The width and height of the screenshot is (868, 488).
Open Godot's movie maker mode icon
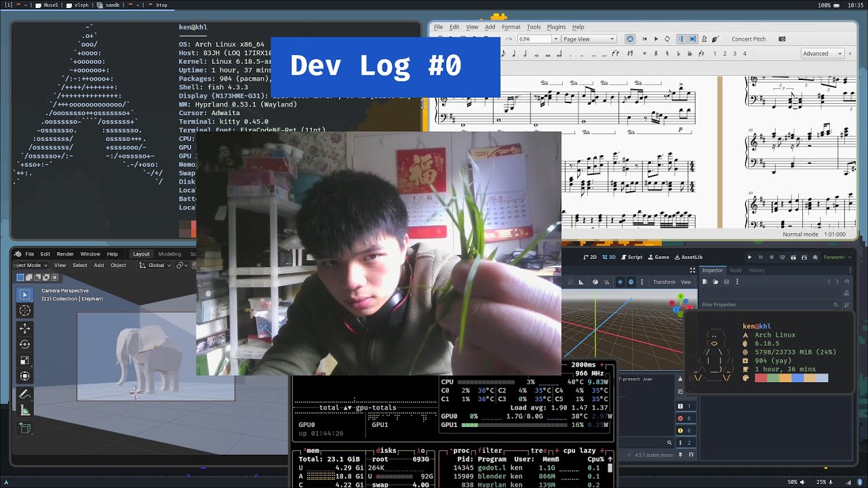tap(815, 257)
